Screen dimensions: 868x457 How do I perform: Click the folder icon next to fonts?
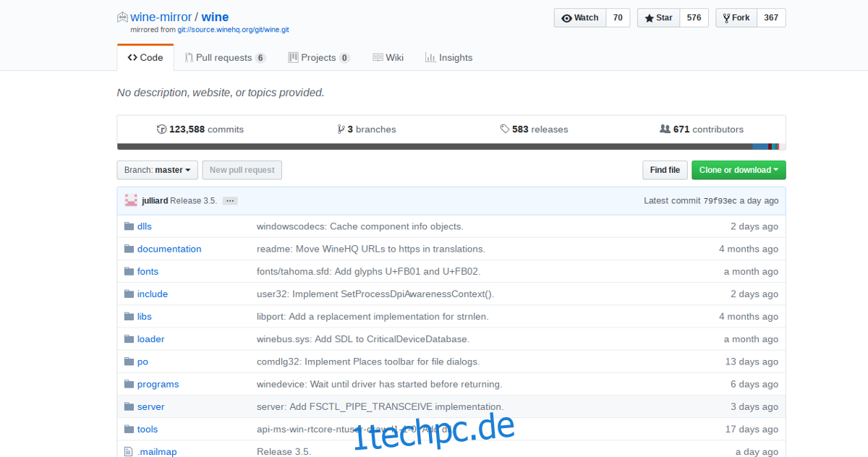(129, 271)
